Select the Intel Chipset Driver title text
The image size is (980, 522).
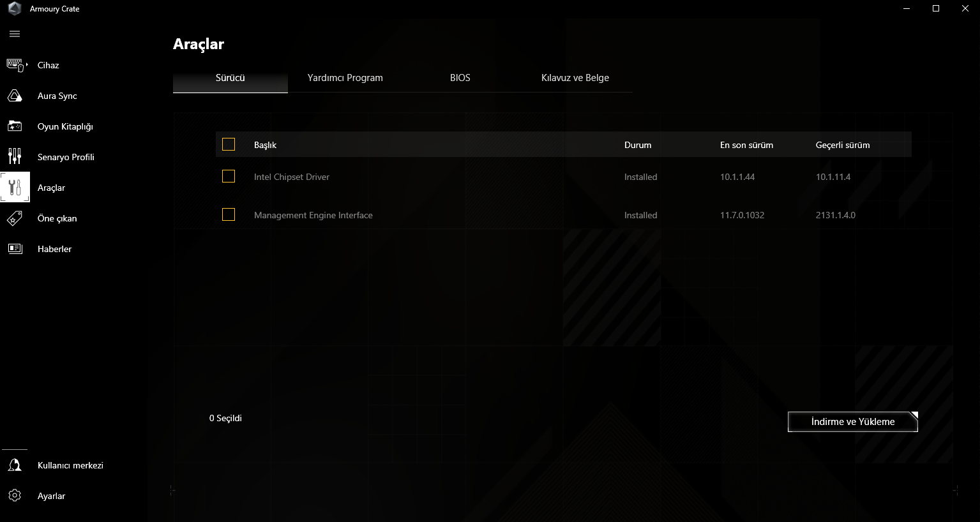[x=292, y=177]
